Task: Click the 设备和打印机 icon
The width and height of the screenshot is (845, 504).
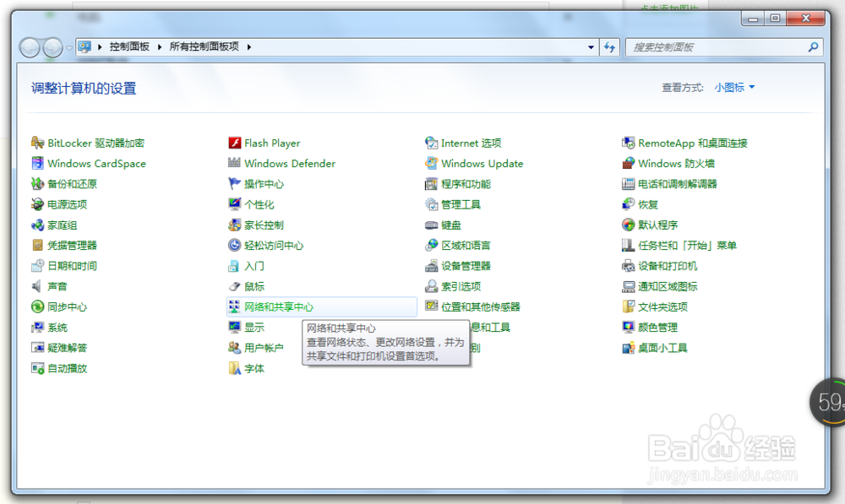Action: (629, 265)
